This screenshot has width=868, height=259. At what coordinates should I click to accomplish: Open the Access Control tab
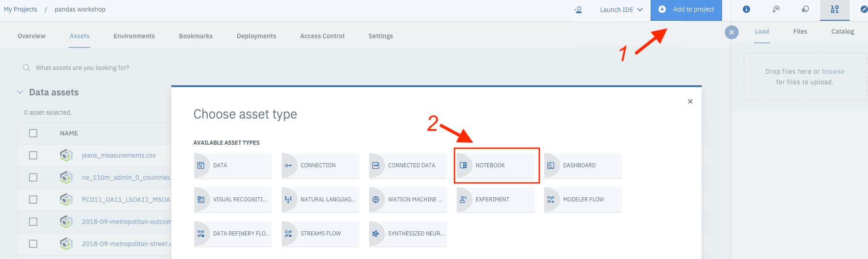tap(322, 36)
